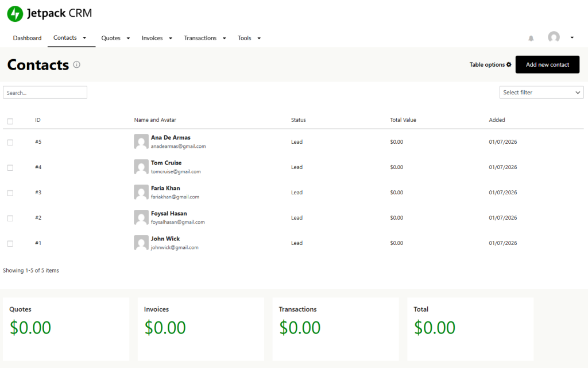Check the box for contact #5
The image size is (588, 368).
(10, 143)
